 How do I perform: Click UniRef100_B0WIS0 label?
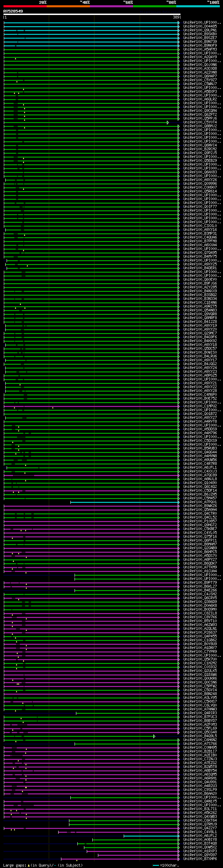(200, 353)
